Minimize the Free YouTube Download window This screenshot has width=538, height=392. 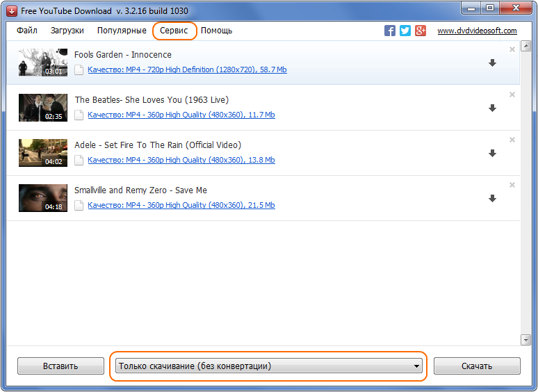pyautogui.click(x=472, y=8)
